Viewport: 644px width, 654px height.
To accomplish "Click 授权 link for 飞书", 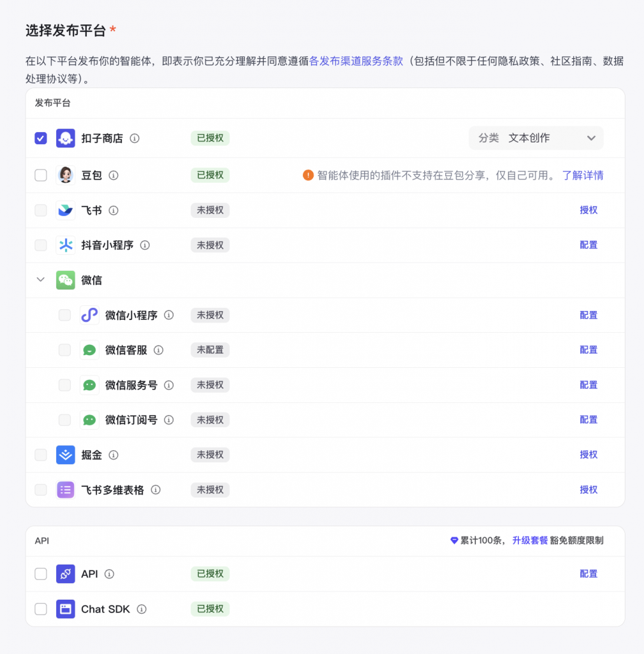I will (588, 210).
